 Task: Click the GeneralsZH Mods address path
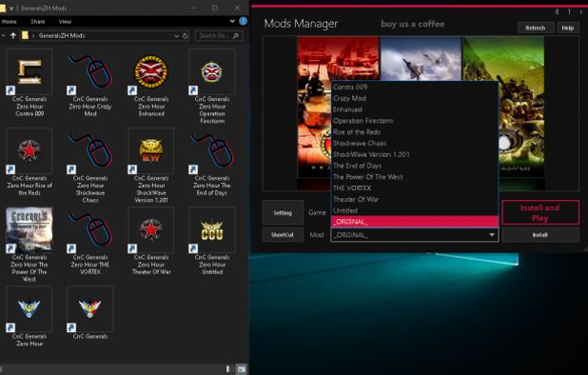(62, 35)
